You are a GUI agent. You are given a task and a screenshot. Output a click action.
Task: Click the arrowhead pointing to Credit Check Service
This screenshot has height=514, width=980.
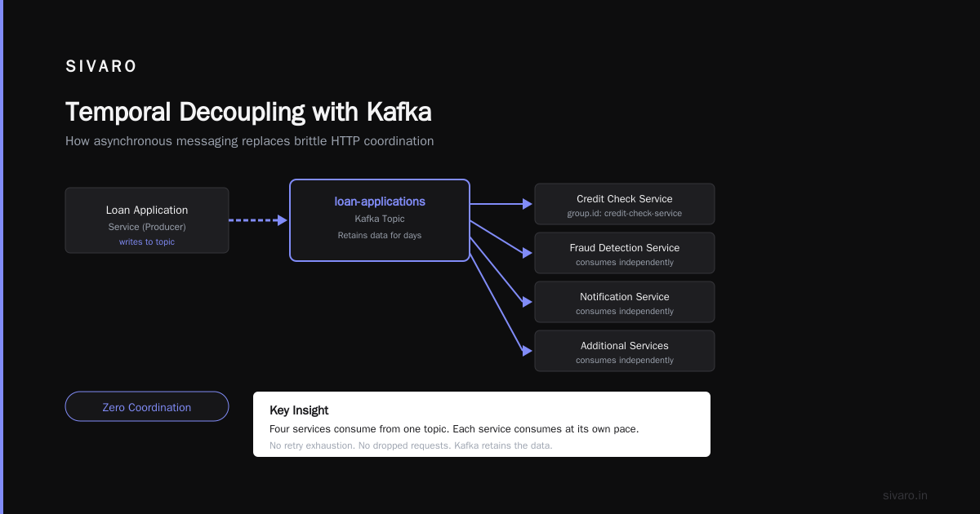528,204
